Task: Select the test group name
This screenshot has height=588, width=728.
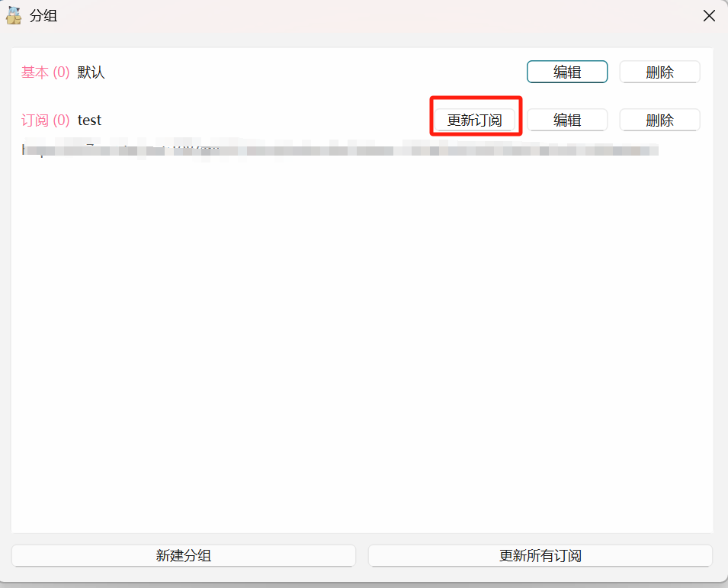Action: pos(89,120)
